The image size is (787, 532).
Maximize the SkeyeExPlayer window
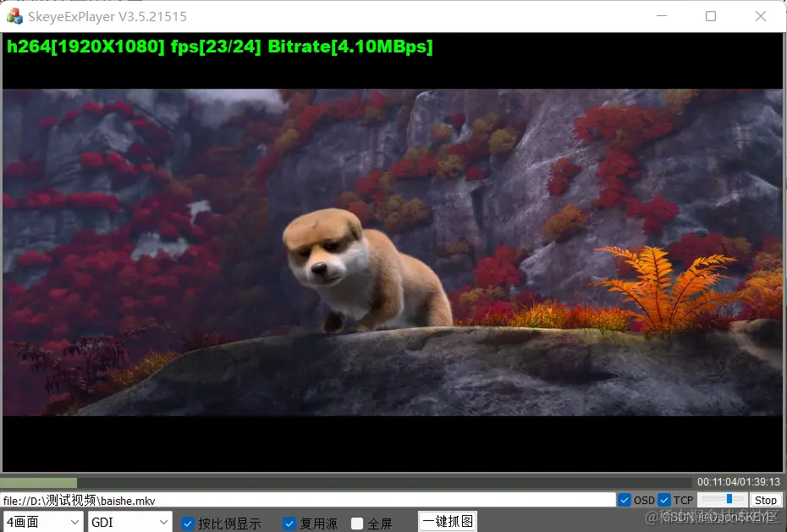point(711,16)
